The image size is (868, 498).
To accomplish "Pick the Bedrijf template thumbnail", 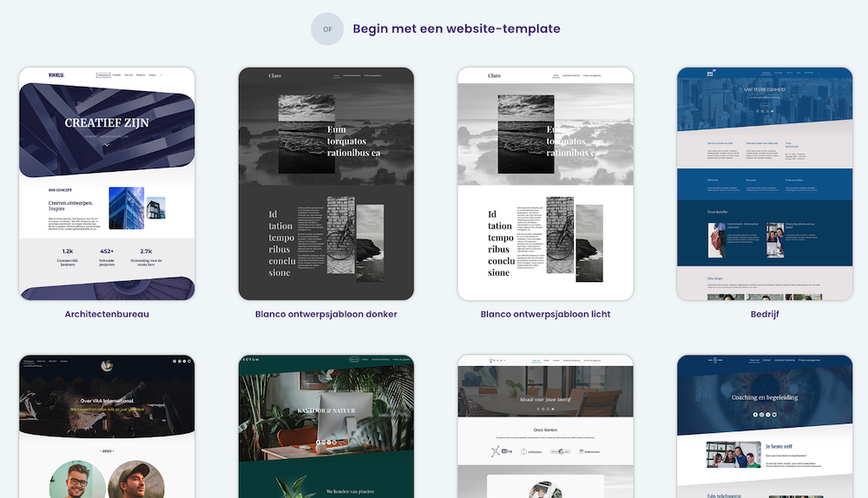I will tap(765, 184).
